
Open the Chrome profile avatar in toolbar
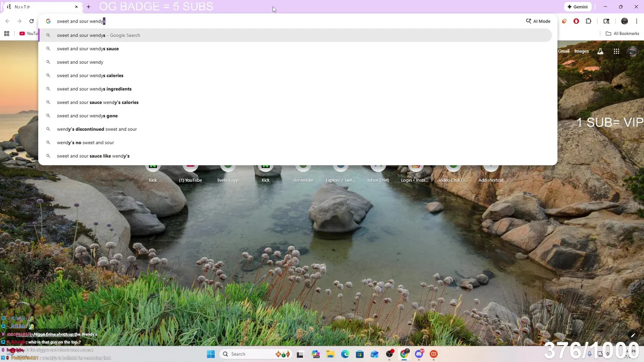pos(624,21)
